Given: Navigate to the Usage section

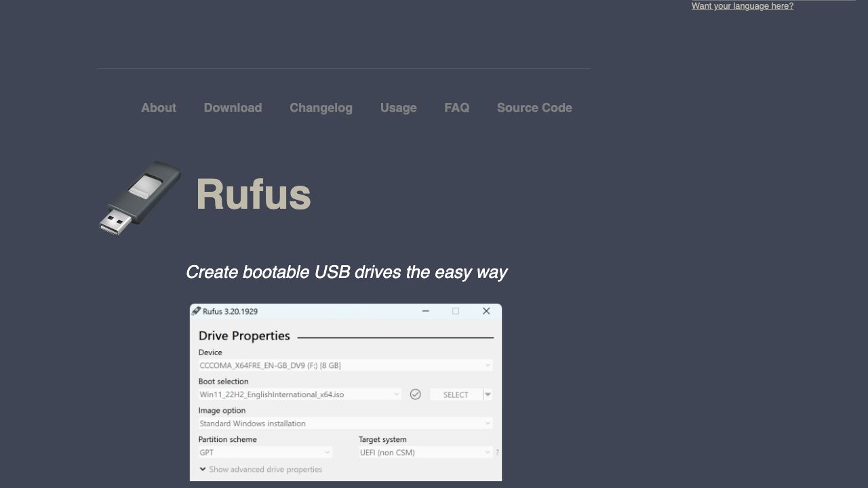Looking at the screenshot, I should (398, 108).
